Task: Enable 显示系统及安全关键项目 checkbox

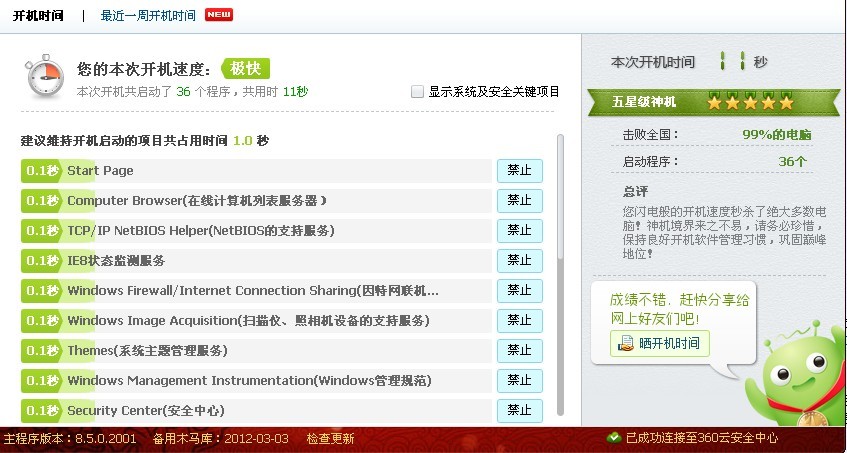Action: click(x=417, y=92)
